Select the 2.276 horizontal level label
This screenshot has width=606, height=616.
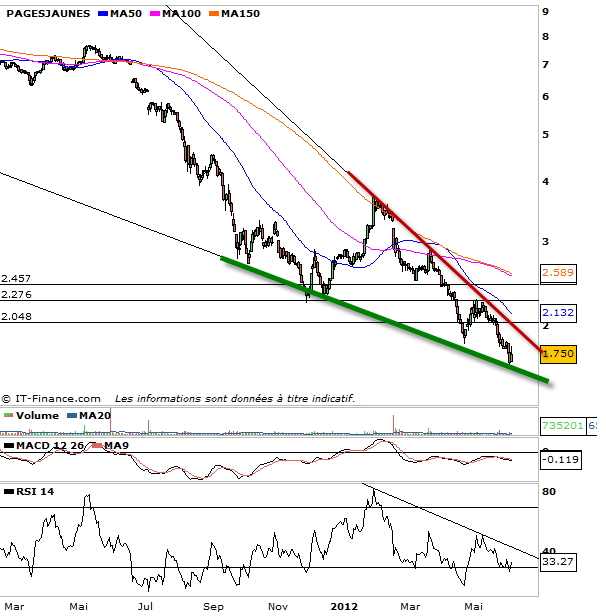pyautogui.click(x=16, y=294)
